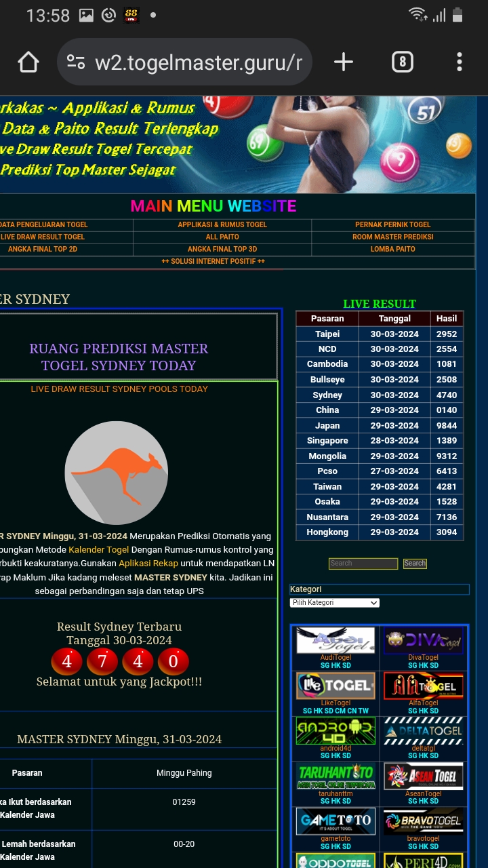Open the Android4D banner logo
Image resolution: width=488 pixels, height=868 pixels.
tap(335, 731)
